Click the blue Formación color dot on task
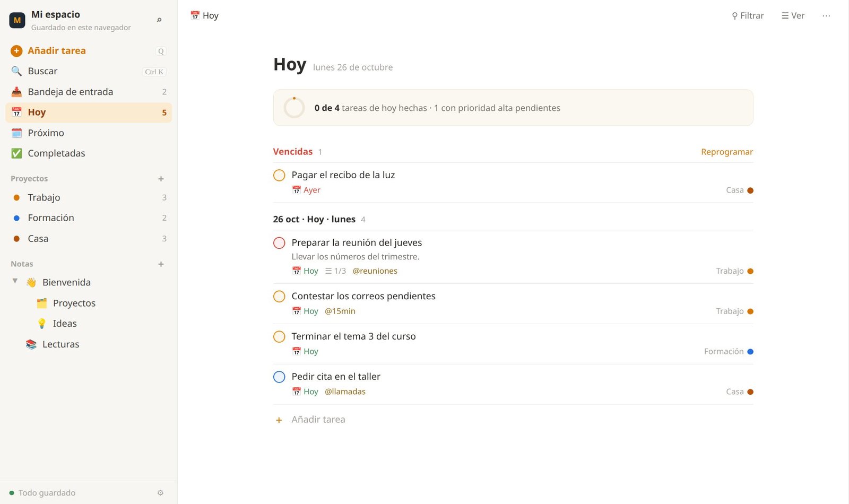849x504 pixels. click(750, 352)
